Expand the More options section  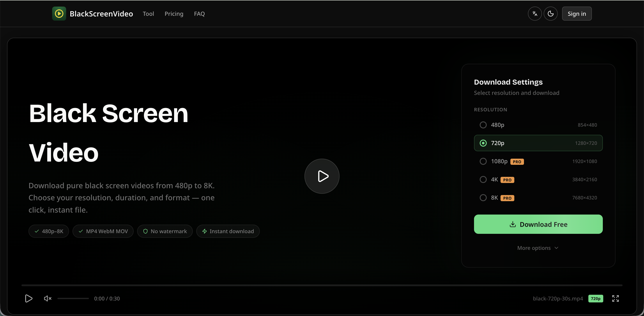click(538, 248)
